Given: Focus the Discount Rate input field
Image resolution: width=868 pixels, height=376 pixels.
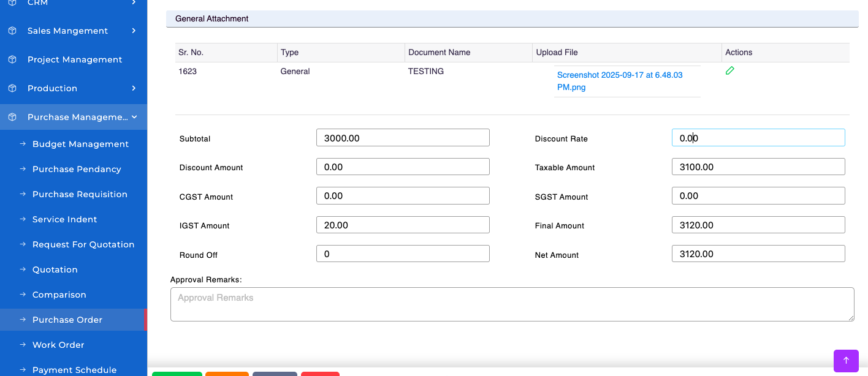Looking at the screenshot, I should click(x=758, y=138).
